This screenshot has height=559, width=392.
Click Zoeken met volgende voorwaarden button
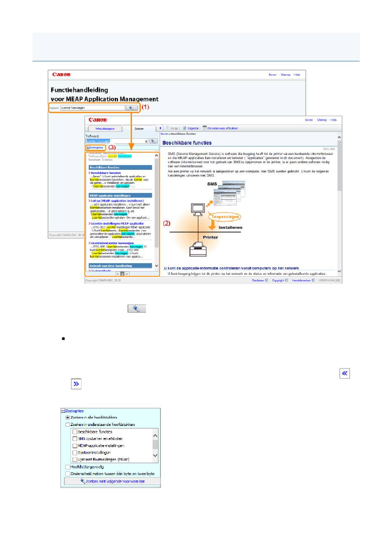[112, 482]
